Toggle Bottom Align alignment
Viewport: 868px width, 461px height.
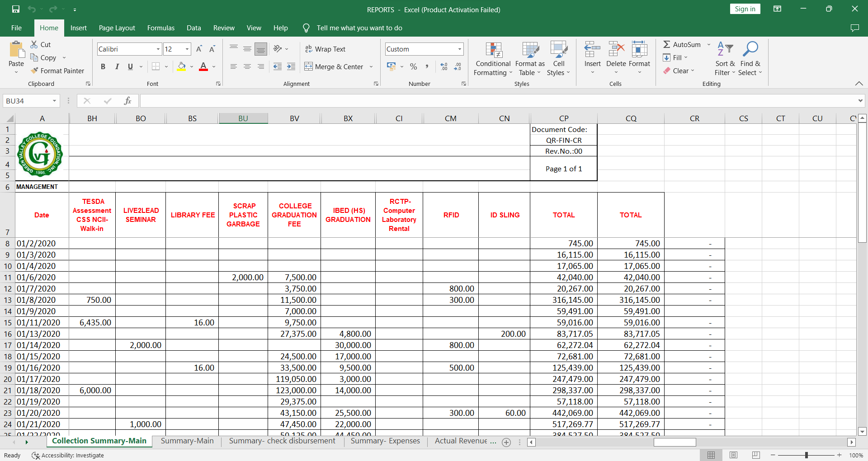(261, 49)
